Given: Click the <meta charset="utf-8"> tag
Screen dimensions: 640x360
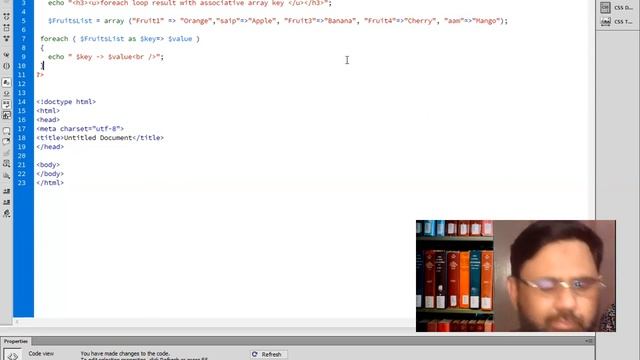Looking at the screenshot, I should 80,129.
